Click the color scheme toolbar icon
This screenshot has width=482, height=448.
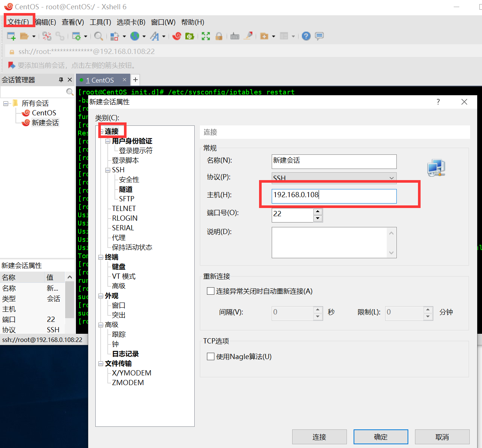[115, 36]
